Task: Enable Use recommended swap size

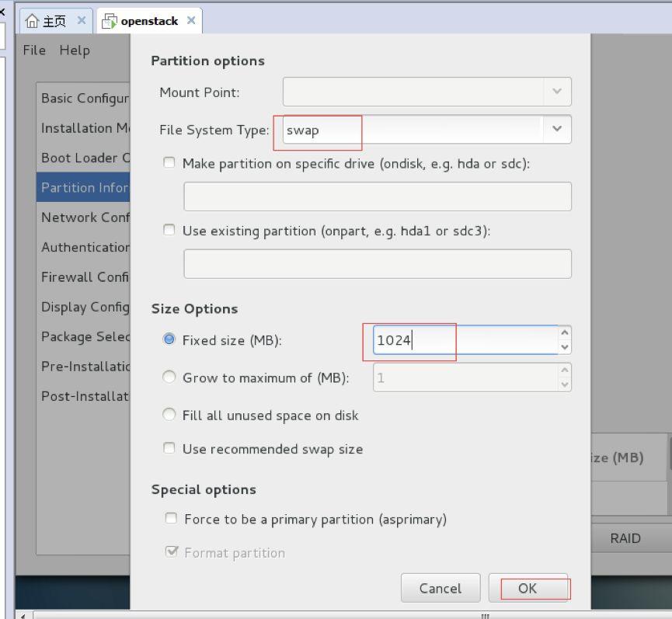Action: [169, 448]
